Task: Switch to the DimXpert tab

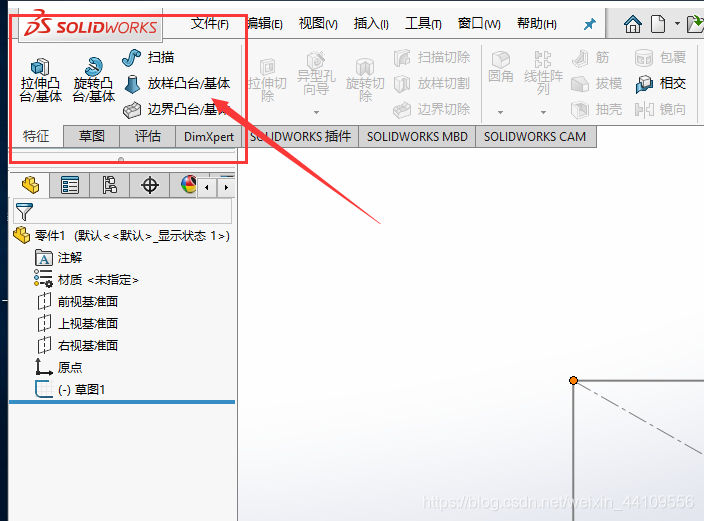Action: coord(209,136)
